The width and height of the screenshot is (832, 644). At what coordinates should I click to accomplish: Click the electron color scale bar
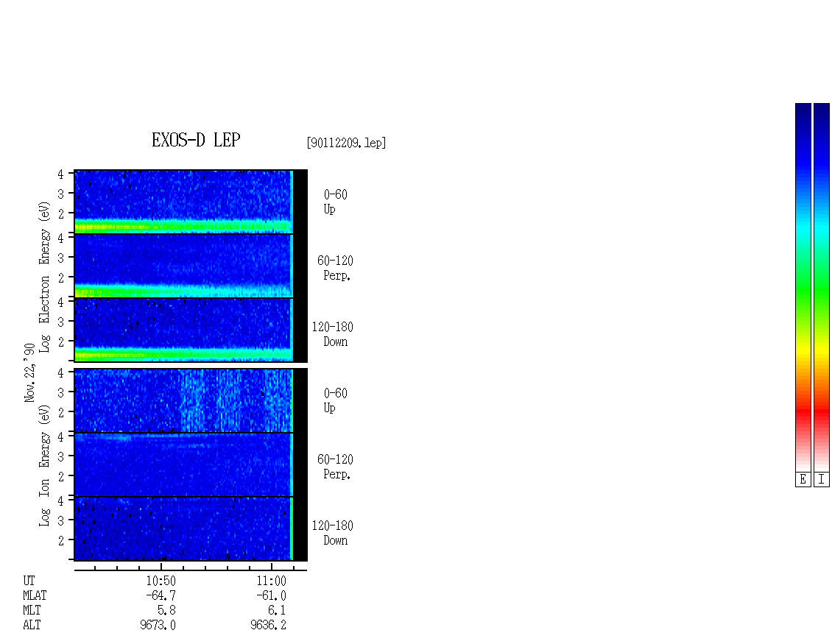pos(803,287)
